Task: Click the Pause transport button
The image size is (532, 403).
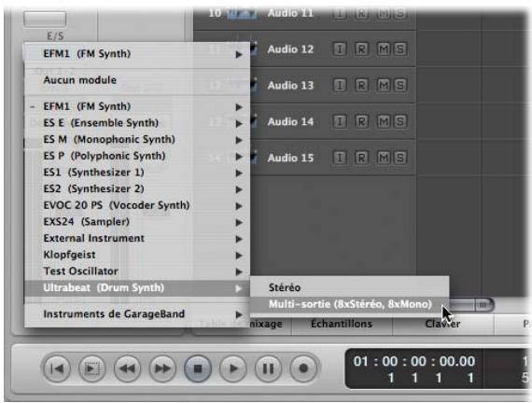Action: click(269, 368)
